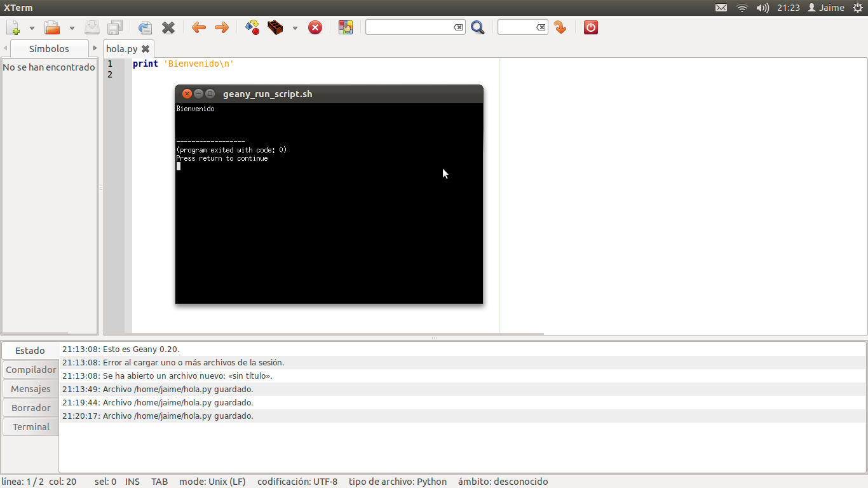868x488 pixels.
Task: Switch to the Borrador tab
Action: [31, 408]
